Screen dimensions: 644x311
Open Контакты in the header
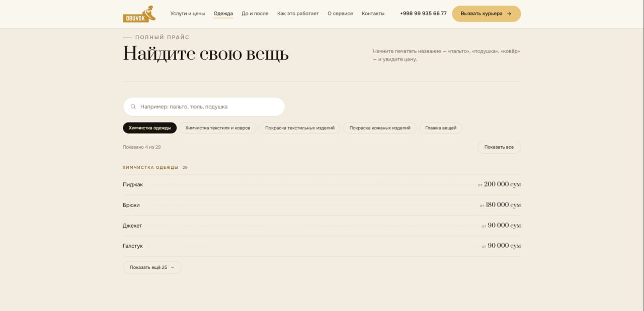pyautogui.click(x=373, y=14)
